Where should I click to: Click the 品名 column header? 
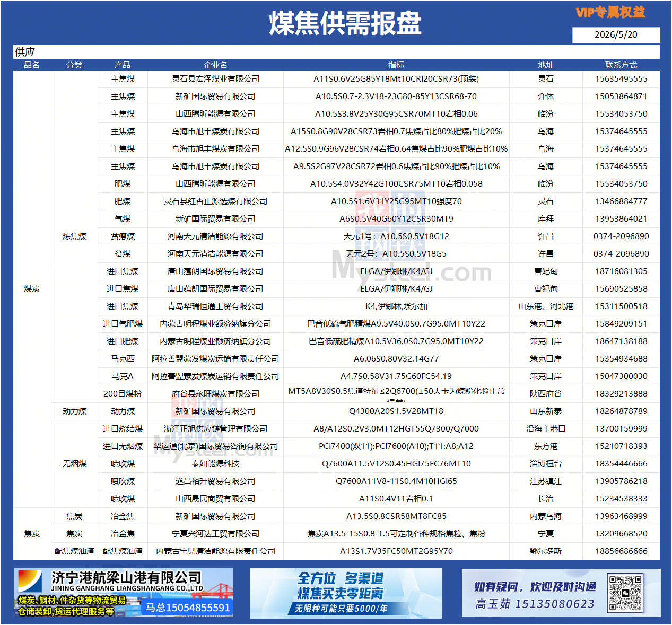32,65
